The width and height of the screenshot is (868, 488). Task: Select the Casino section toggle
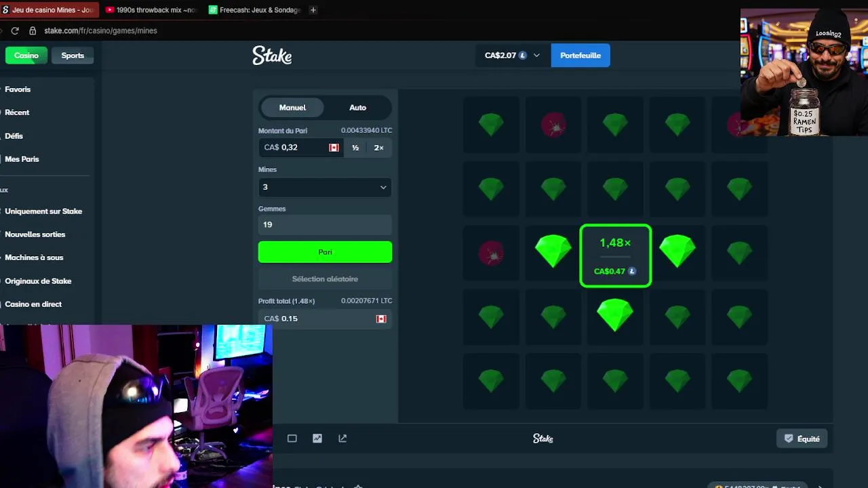tap(26, 56)
